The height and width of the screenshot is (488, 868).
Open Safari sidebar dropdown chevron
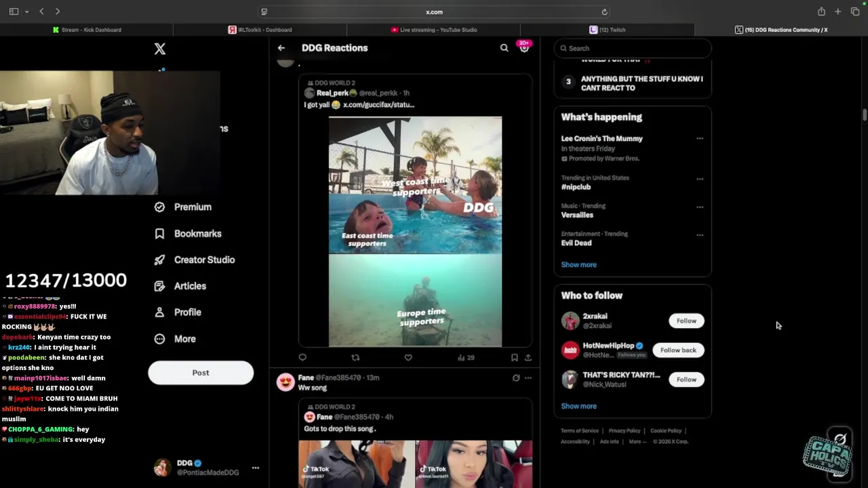(x=27, y=12)
